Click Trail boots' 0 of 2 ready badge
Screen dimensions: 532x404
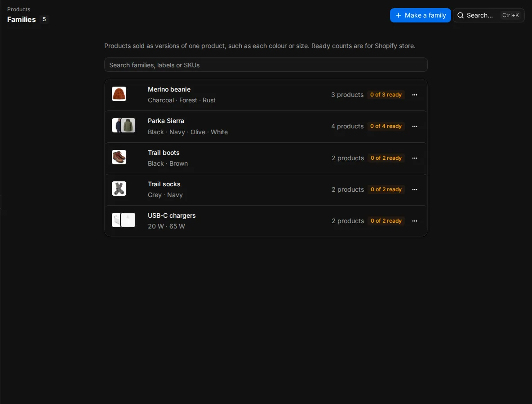pos(386,158)
